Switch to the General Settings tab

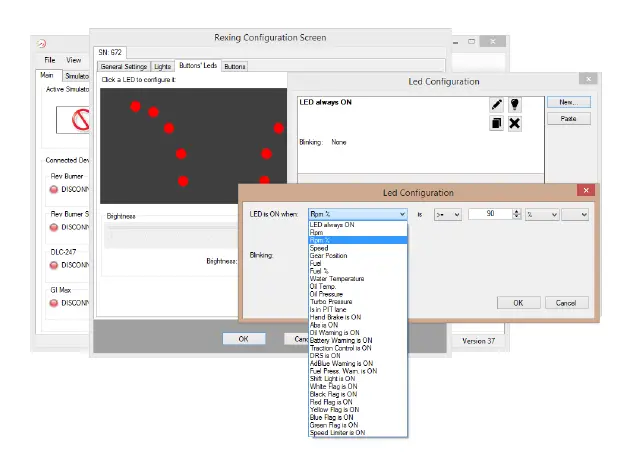123,67
